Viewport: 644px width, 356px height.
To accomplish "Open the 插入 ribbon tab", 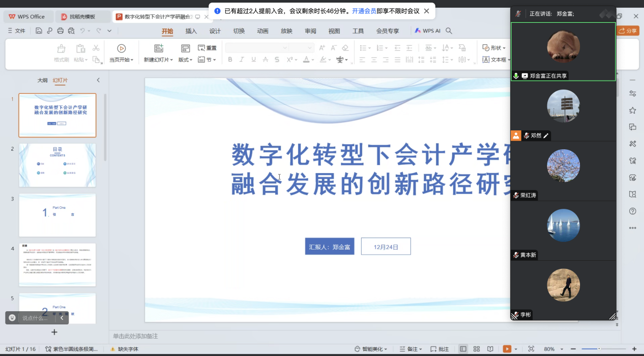I will click(x=191, y=31).
